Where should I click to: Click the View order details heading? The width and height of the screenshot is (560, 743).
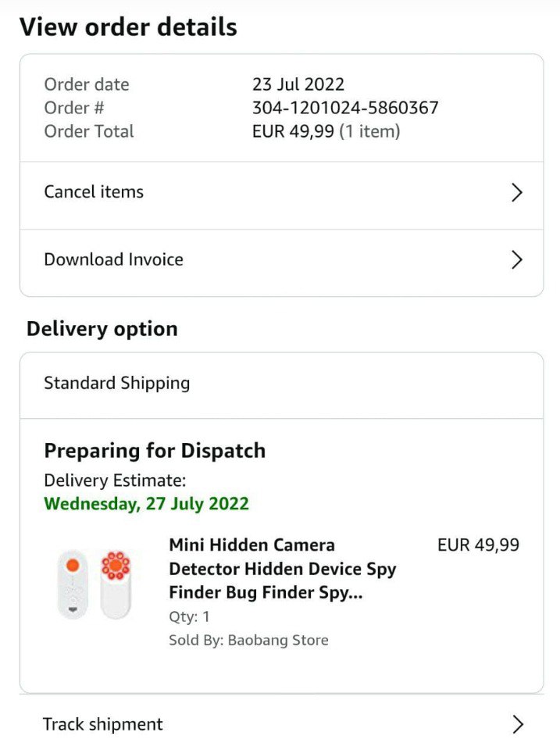128,27
